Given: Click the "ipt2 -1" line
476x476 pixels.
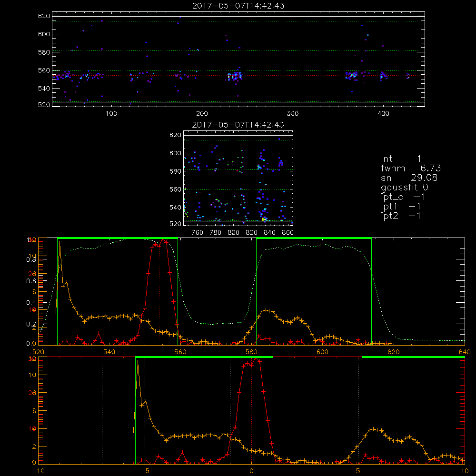Looking at the screenshot, I should [x=401, y=216].
